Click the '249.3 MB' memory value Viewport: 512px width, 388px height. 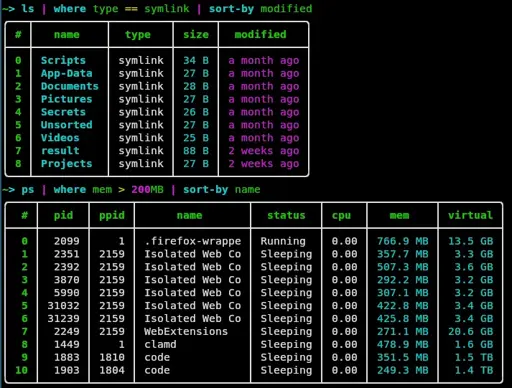point(403,370)
